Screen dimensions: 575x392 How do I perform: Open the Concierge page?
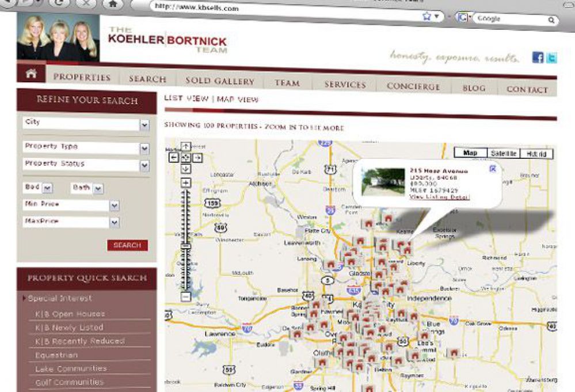413,86
